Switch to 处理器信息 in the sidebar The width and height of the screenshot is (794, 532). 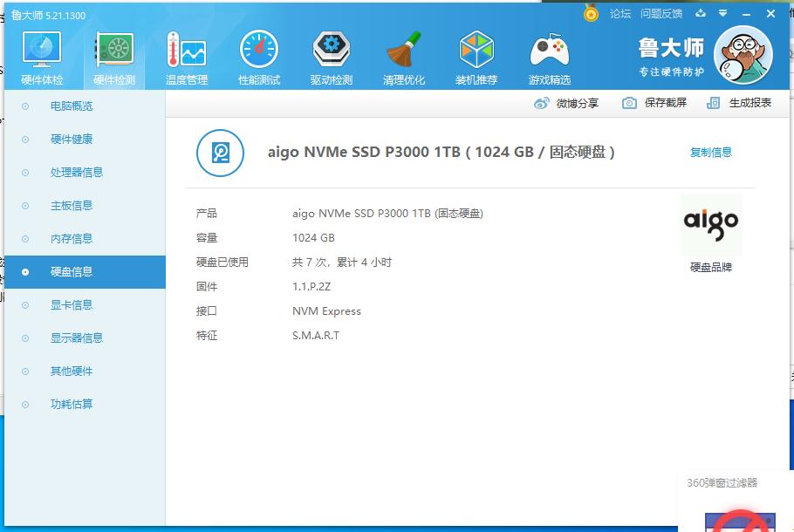click(x=77, y=173)
